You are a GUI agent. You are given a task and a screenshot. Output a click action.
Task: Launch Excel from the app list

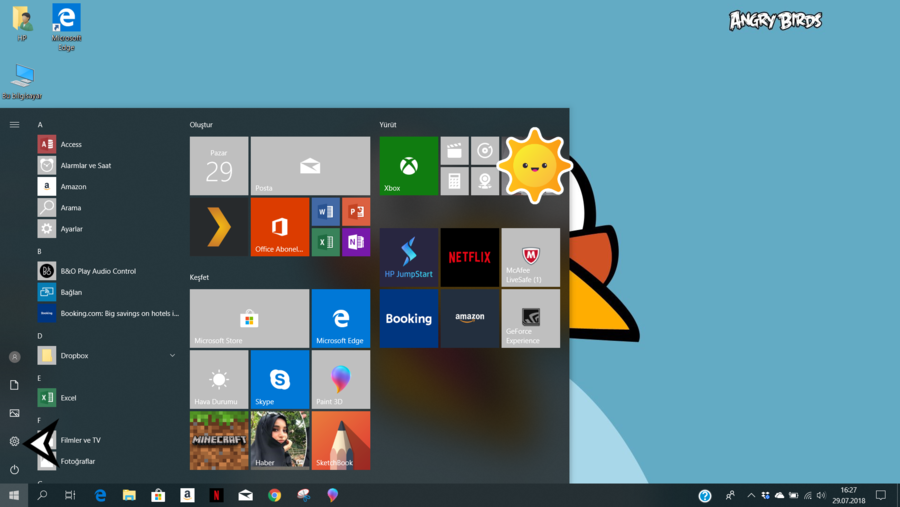coord(108,398)
